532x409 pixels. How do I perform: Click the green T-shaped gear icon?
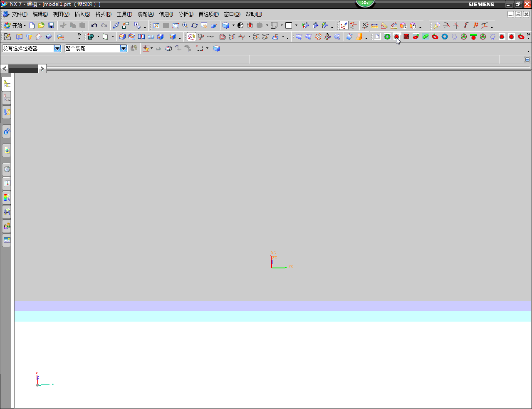[473, 37]
